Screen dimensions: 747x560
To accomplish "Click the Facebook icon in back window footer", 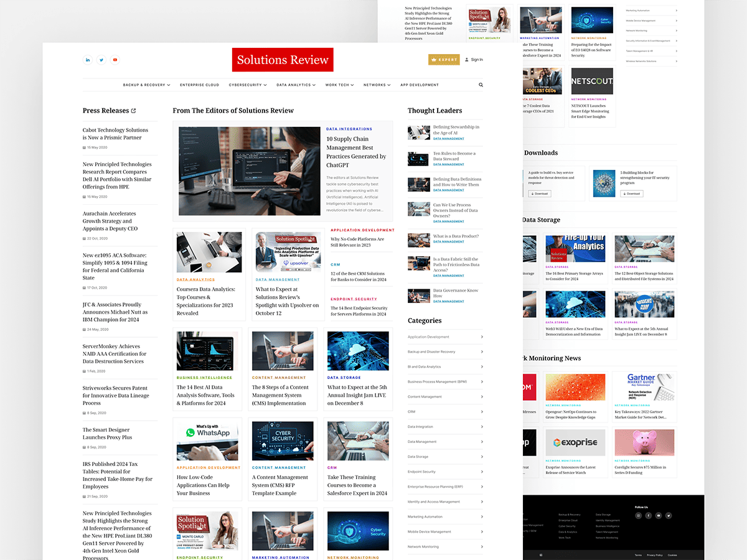I will [x=648, y=515].
